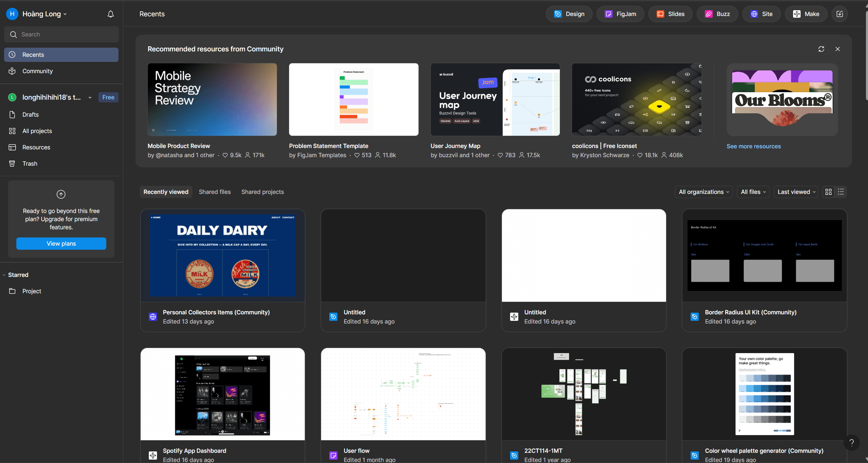Open Trash in the sidebar
The height and width of the screenshot is (463, 868).
[30, 164]
